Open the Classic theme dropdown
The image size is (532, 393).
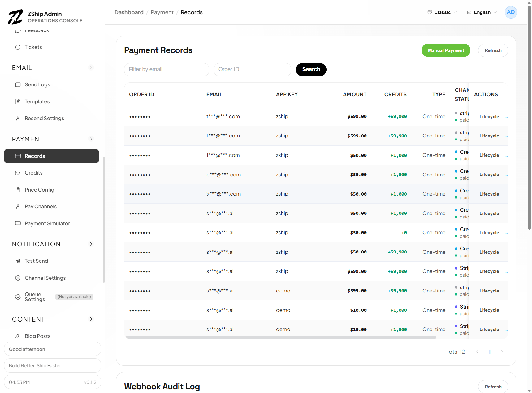tap(442, 12)
